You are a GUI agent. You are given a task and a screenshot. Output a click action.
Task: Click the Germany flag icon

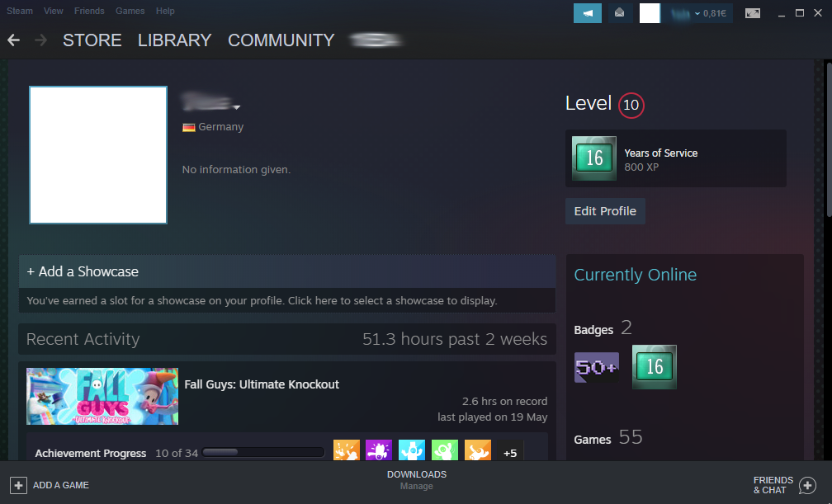point(188,127)
